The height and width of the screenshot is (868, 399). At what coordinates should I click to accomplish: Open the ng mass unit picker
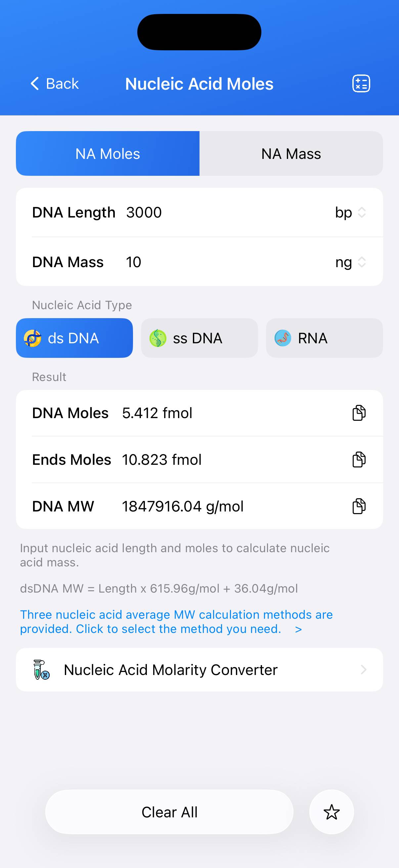[x=350, y=262]
